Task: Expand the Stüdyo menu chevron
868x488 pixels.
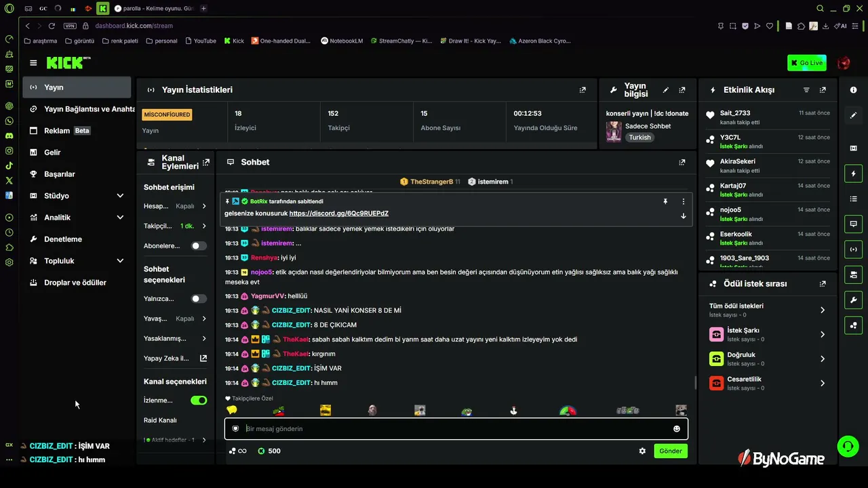Action: pos(120,196)
